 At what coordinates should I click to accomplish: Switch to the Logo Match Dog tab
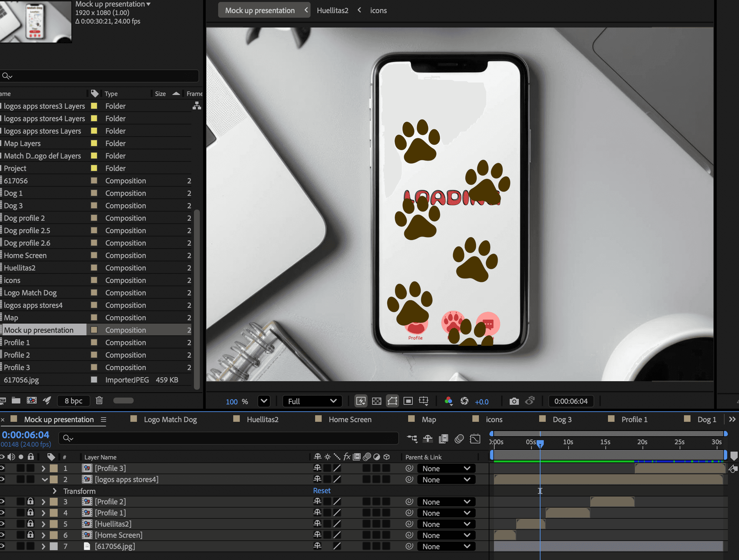[170, 420]
